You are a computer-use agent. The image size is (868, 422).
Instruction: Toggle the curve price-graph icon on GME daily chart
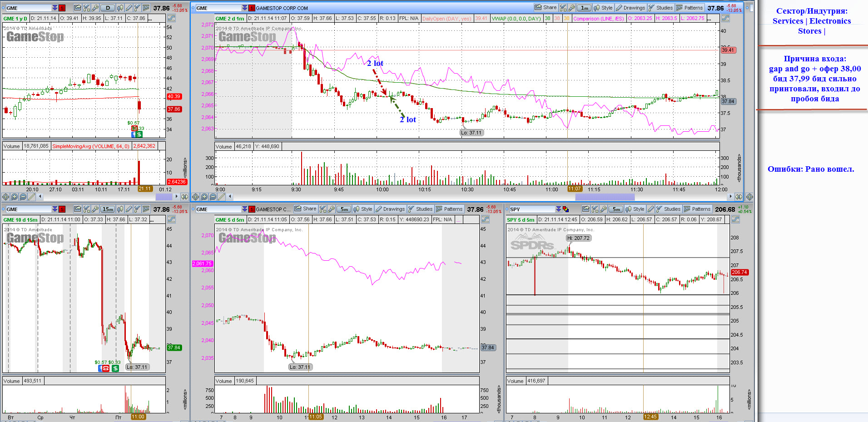click(171, 18)
